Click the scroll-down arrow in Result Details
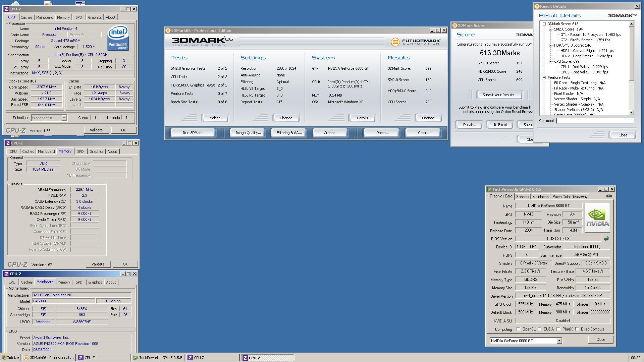644x362 pixels. point(632,113)
